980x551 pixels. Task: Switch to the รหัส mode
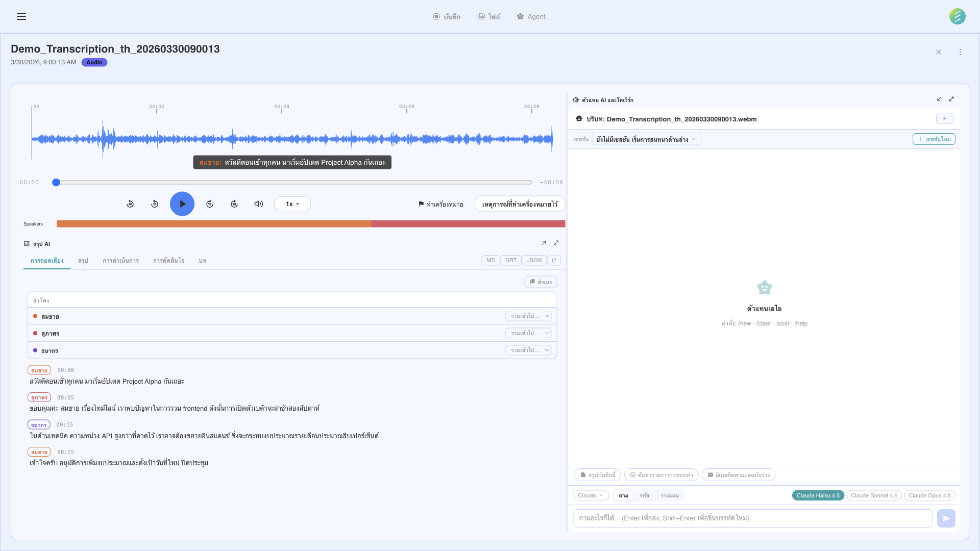pyautogui.click(x=644, y=495)
